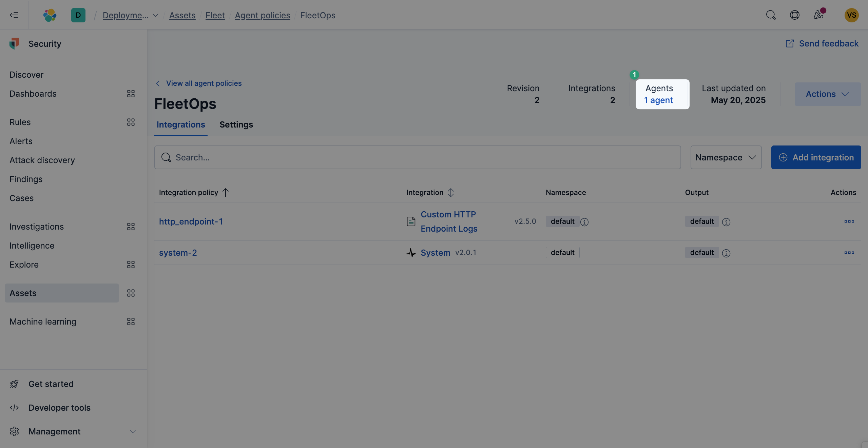Show output info icon for system-2
868x448 pixels.
tap(726, 253)
